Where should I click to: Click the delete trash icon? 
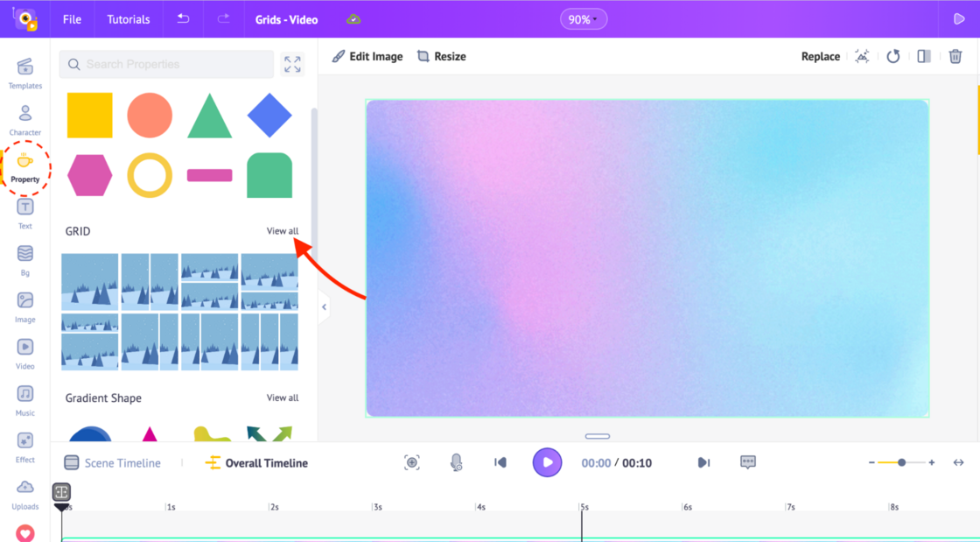click(955, 56)
